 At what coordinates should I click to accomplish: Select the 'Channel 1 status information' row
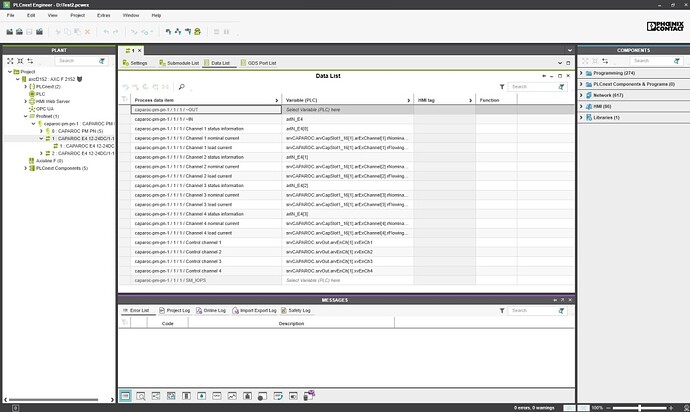[x=346, y=129]
